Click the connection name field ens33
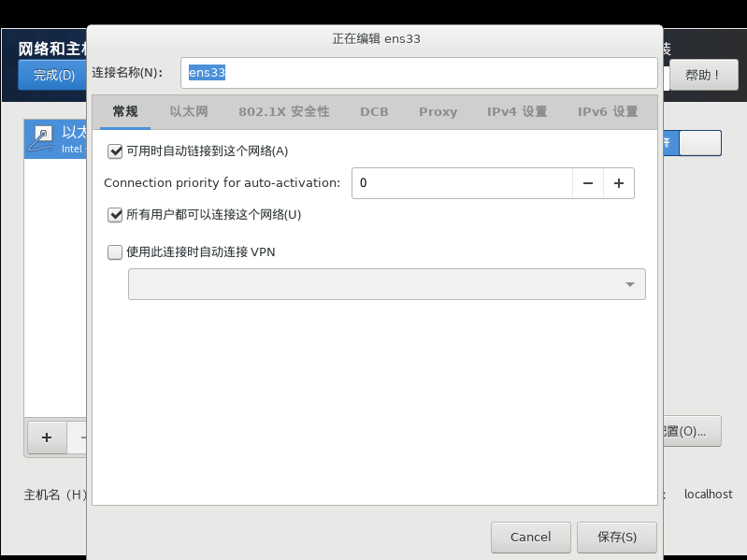Image resolution: width=747 pixels, height=560 pixels. (419, 73)
